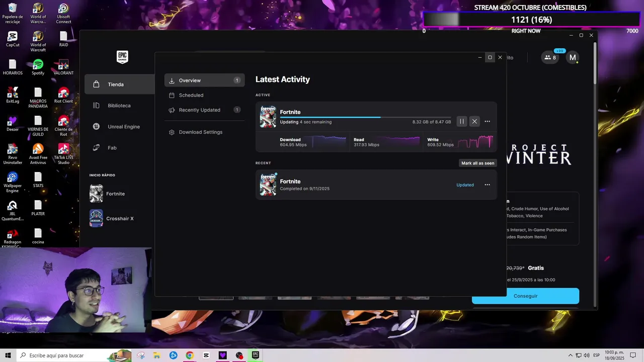
Task: Select the RAID desktop file
Action: click(63, 39)
